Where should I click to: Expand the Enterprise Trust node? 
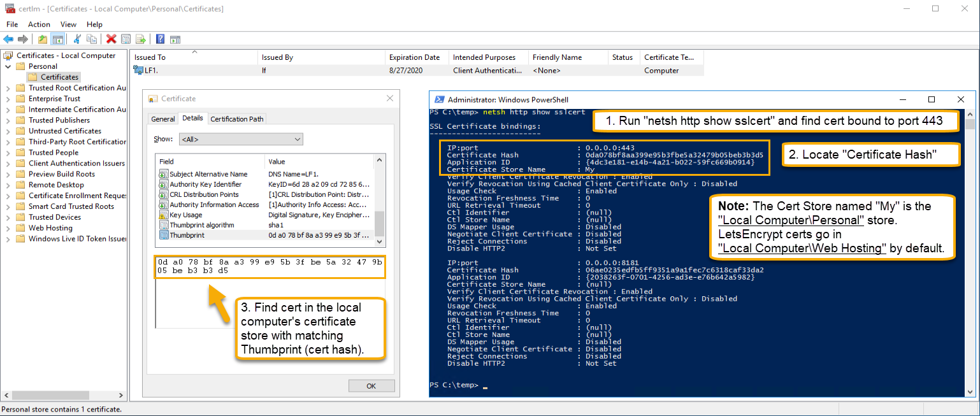point(8,99)
